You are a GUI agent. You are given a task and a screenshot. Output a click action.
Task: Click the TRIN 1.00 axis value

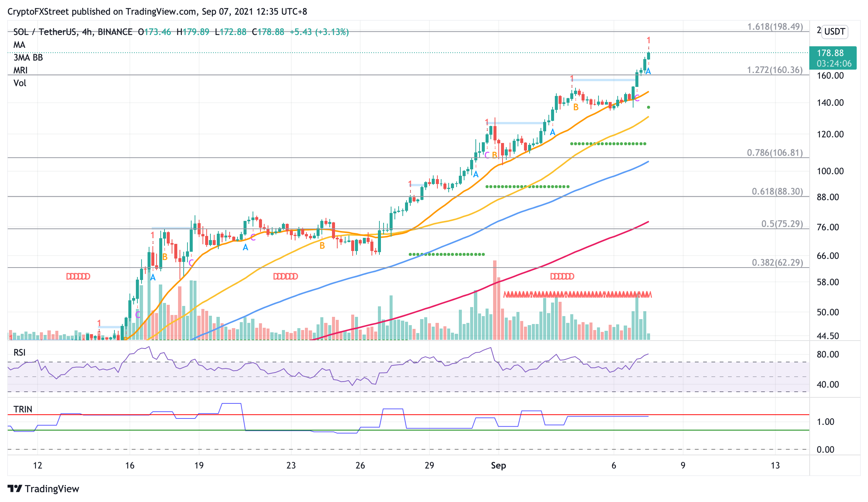[x=826, y=422]
